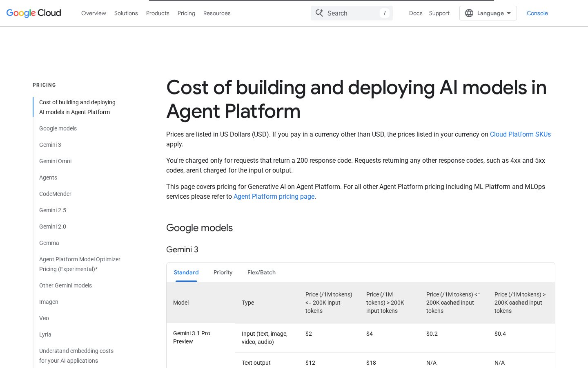Click the Gemini 3.1 Pro Preview cell
Screen dimensions: 588x368
click(x=192, y=337)
